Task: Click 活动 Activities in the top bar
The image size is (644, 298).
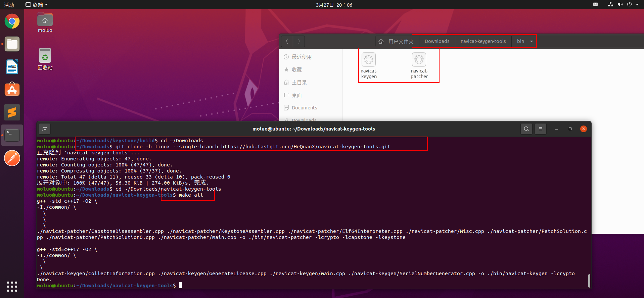Action: pos(9,5)
